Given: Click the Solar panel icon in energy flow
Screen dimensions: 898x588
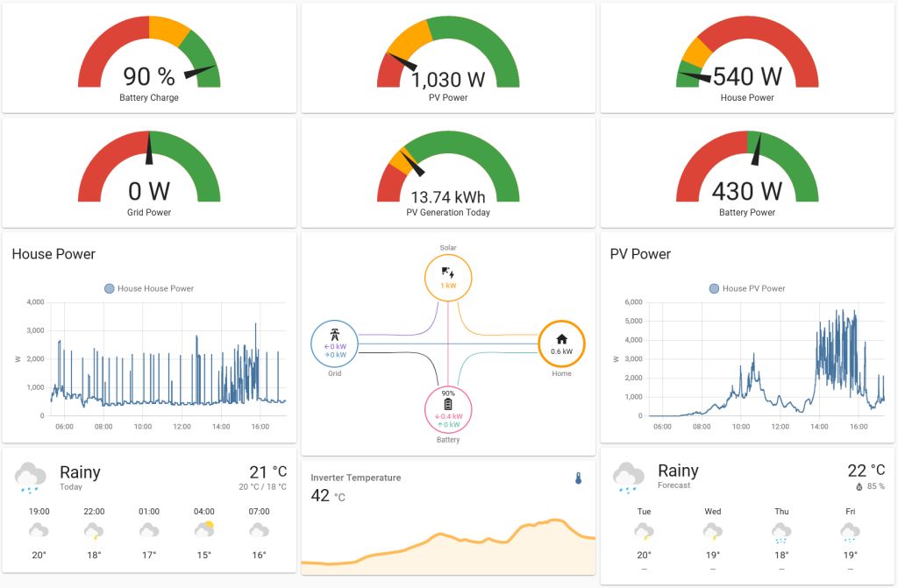Looking at the screenshot, I should pos(448,273).
